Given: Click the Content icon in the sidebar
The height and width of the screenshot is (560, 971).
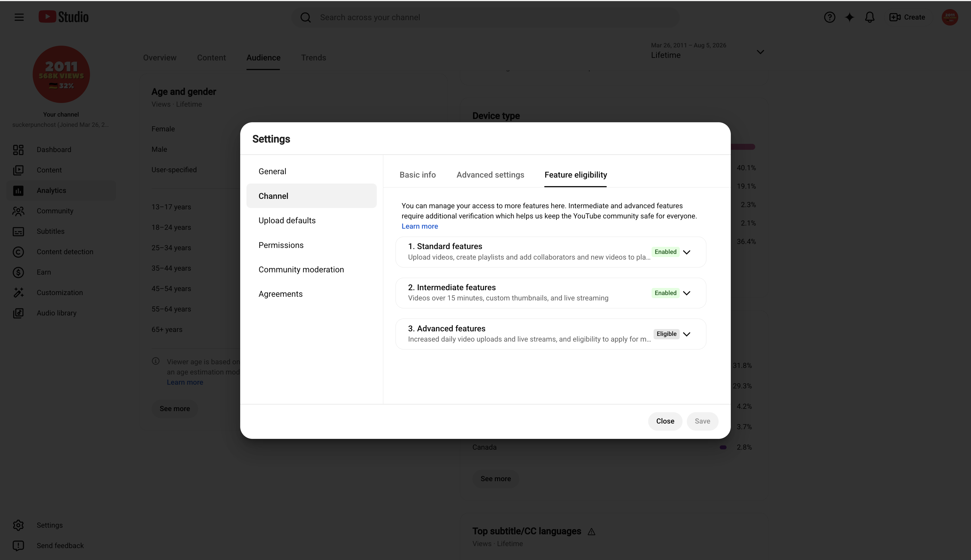Looking at the screenshot, I should [18, 170].
